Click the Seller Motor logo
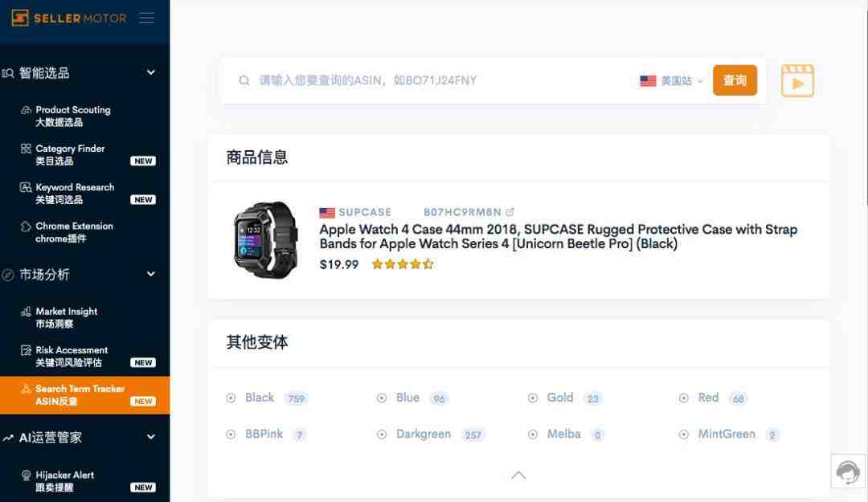Image resolution: width=868 pixels, height=502 pixels. tap(69, 18)
